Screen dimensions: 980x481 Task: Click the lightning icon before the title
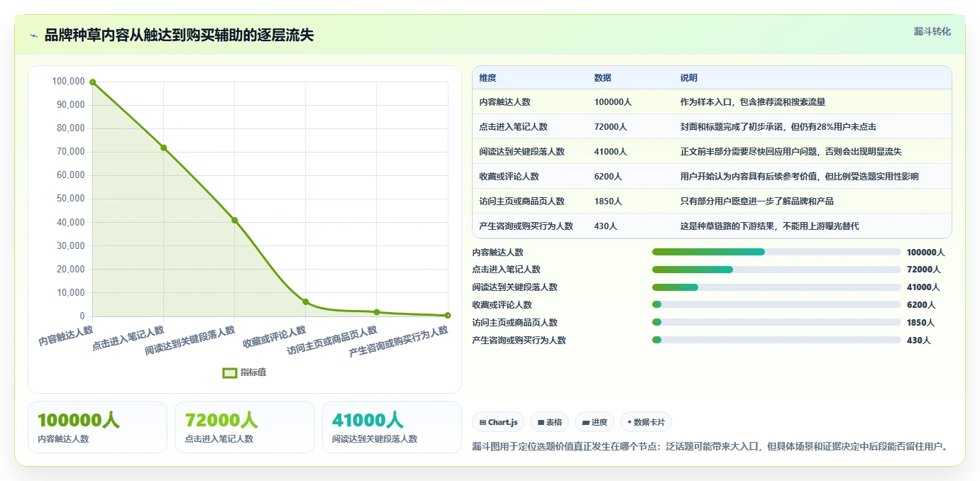point(34,35)
